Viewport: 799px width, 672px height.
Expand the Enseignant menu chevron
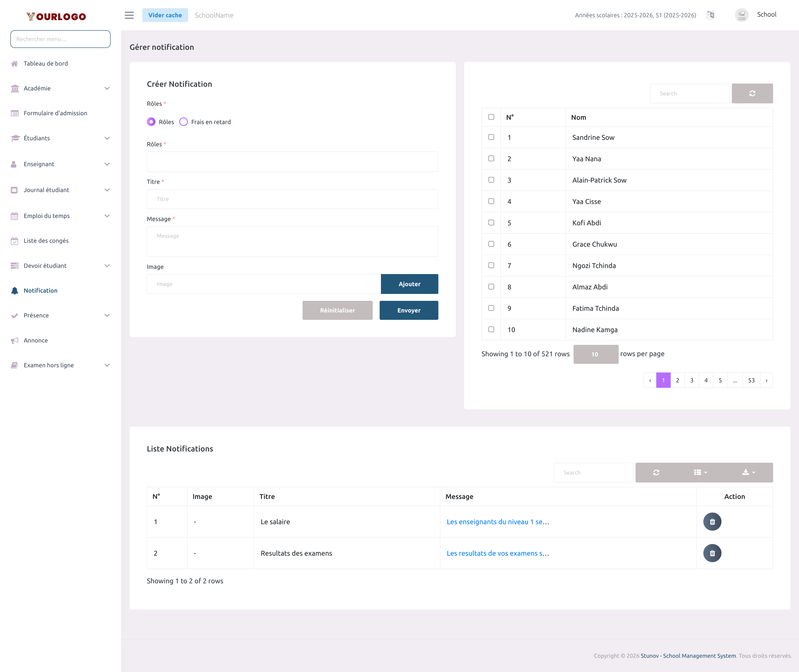point(107,164)
